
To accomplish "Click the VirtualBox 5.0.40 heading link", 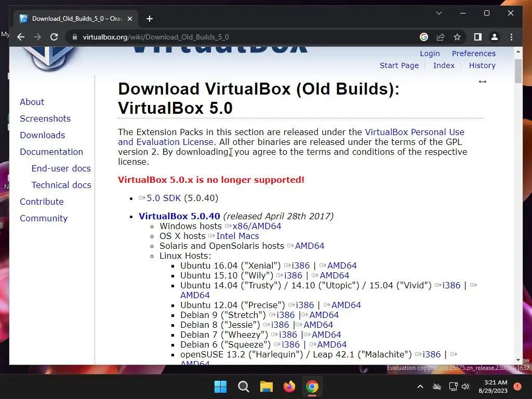I will [x=179, y=216].
